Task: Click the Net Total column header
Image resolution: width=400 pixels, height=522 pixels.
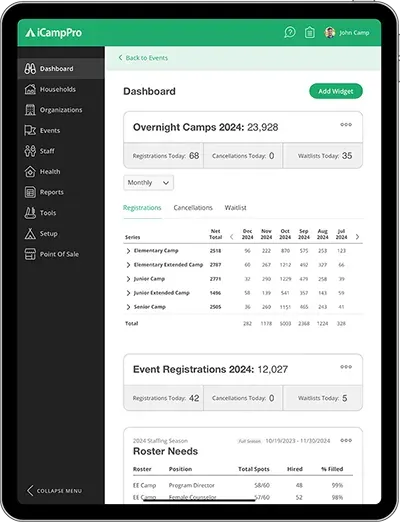Action: point(215,234)
